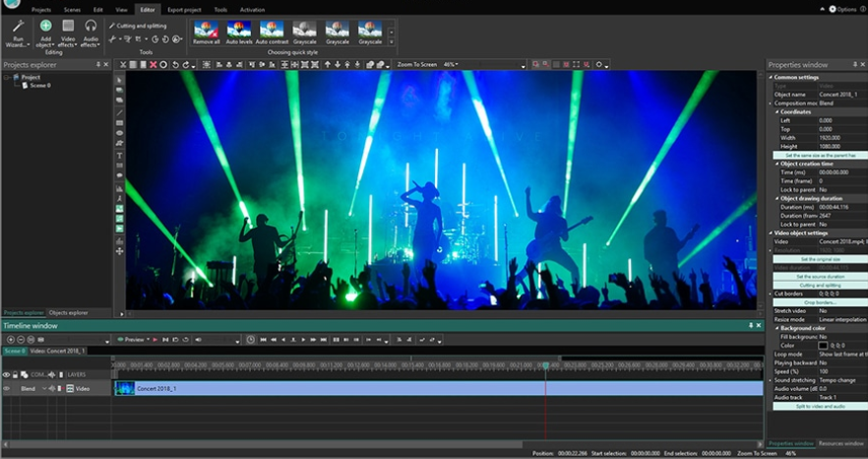Switch to the Objects explorer tab
The height and width of the screenshot is (459, 868).
68,312
